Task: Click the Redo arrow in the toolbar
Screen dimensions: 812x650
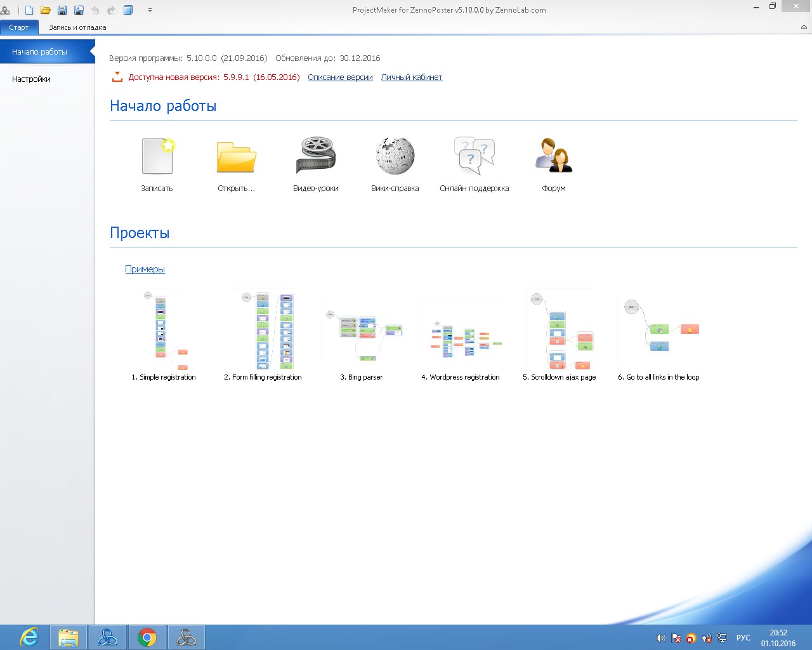Action: click(112, 10)
